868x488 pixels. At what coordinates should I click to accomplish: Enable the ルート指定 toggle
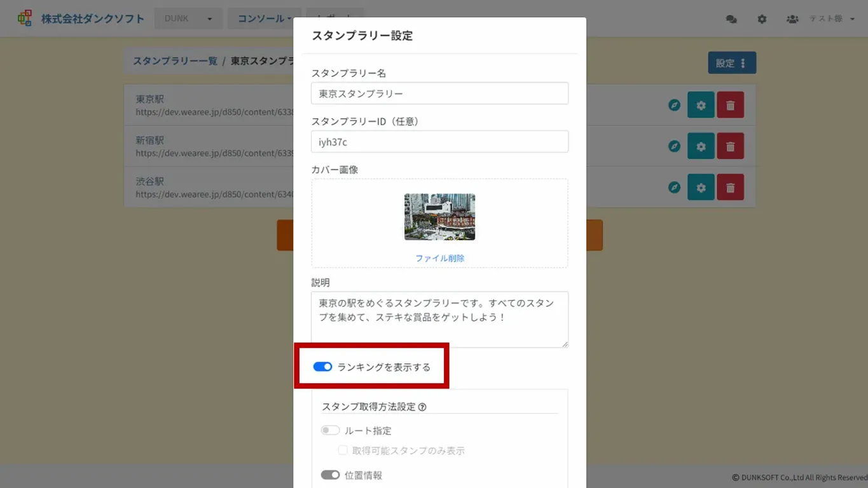[x=330, y=431]
